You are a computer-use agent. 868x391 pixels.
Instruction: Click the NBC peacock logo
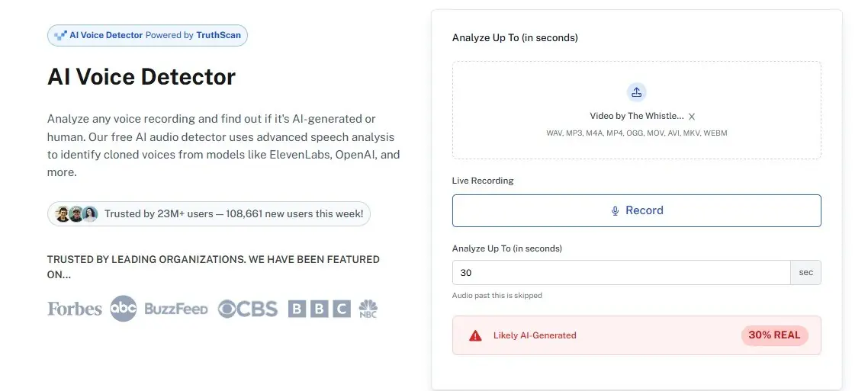tap(368, 309)
